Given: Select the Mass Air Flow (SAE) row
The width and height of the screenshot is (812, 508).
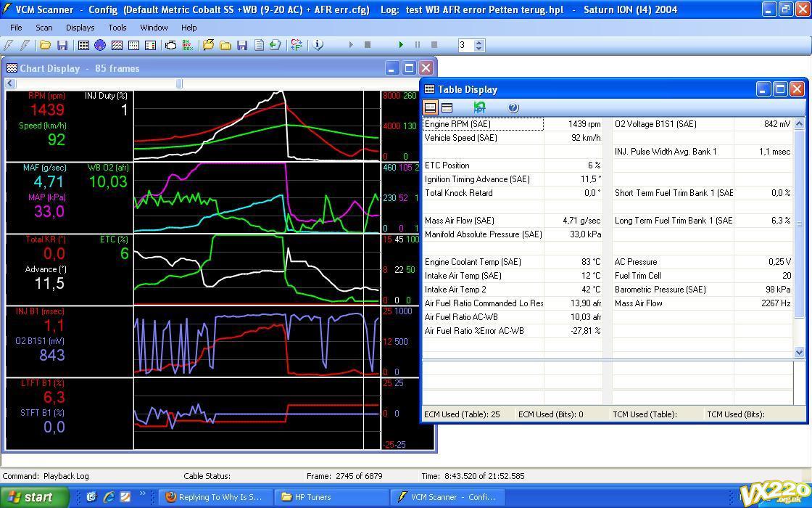Looking at the screenshot, I should 513,221.
